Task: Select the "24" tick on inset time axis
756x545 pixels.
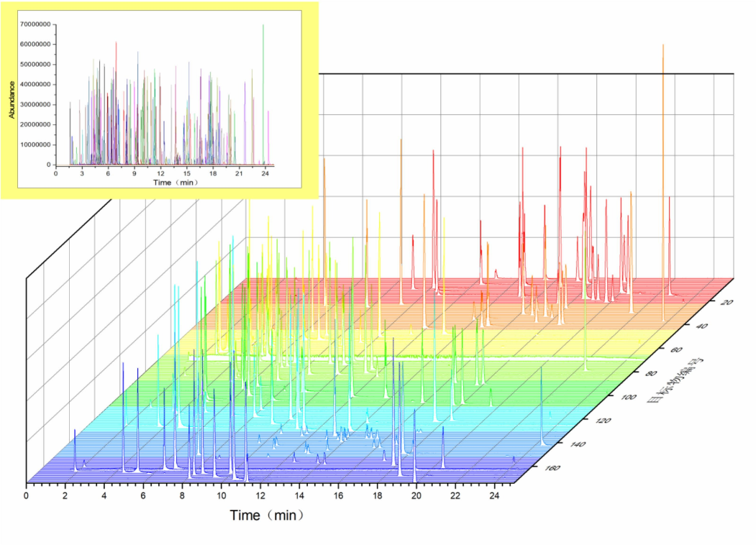Action: (x=264, y=173)
